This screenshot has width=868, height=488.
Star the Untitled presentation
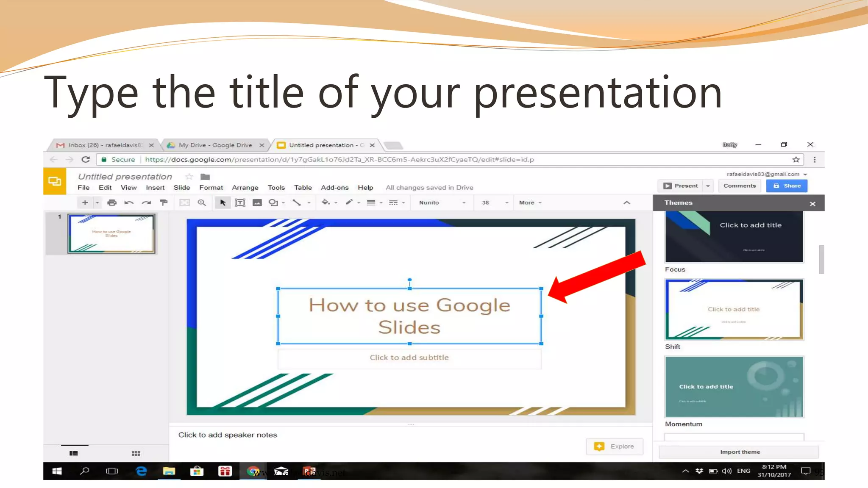pyautogui.click(x=189, y=177)
